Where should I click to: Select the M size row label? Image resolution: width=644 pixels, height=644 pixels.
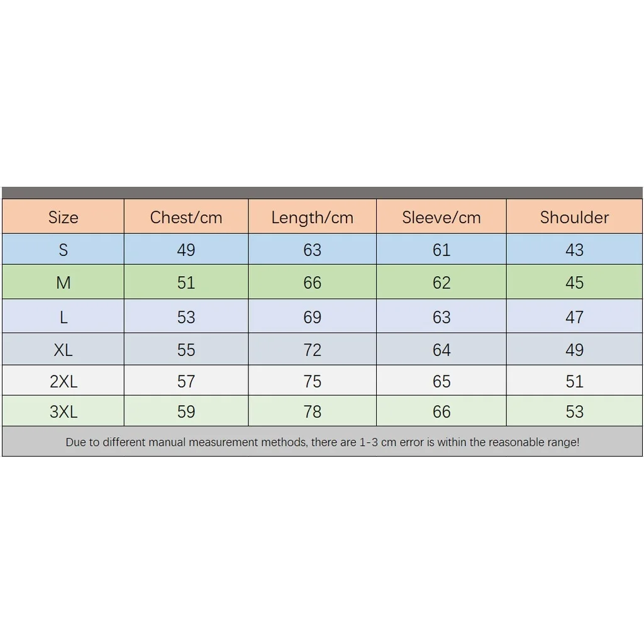point(64,282)
